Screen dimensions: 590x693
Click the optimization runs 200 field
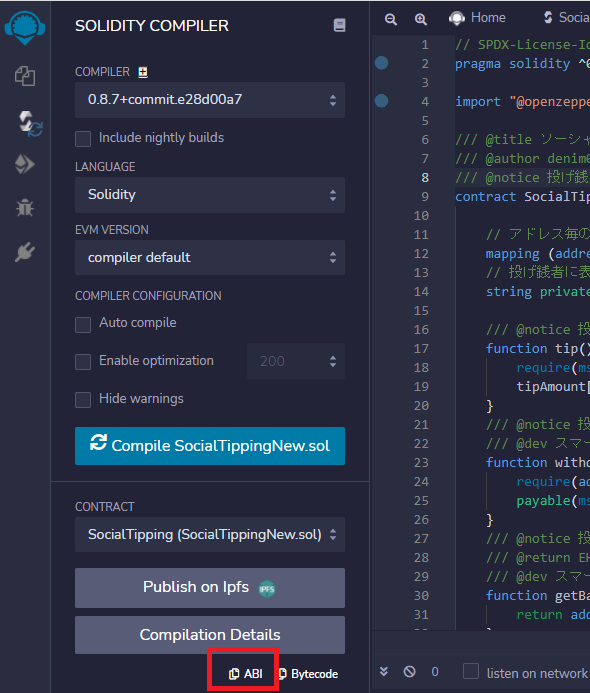coord(296,361)
